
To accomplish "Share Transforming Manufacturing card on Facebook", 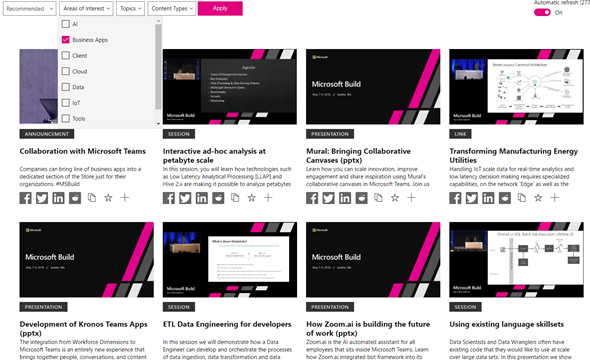I will coord(455,198).
